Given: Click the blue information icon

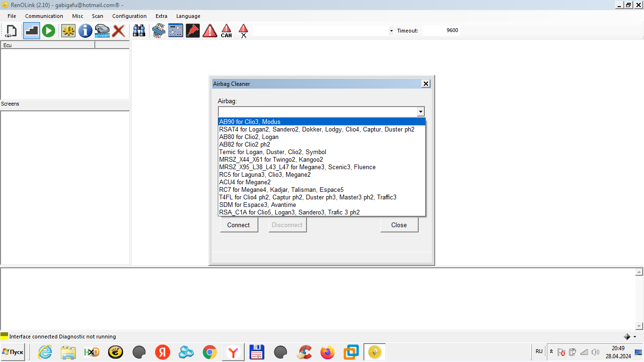Looking at the screenshot, I should [85, 31].
